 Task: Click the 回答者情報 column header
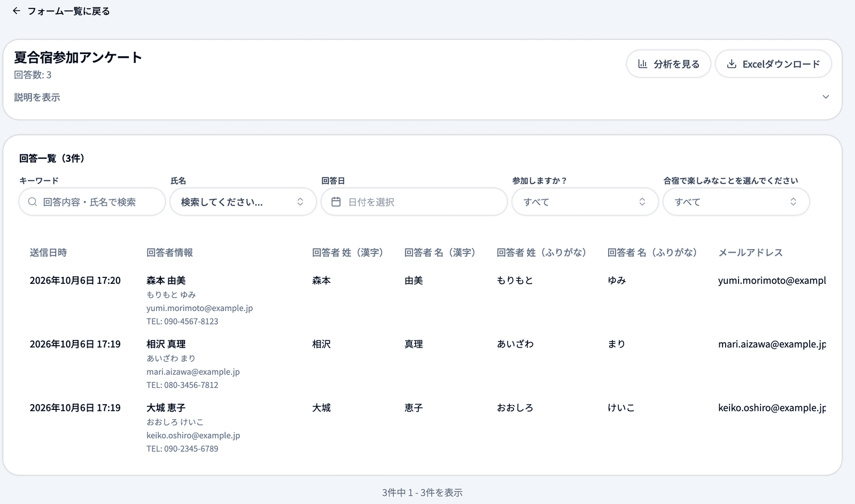pyautogui.click(x=169, y=252)
